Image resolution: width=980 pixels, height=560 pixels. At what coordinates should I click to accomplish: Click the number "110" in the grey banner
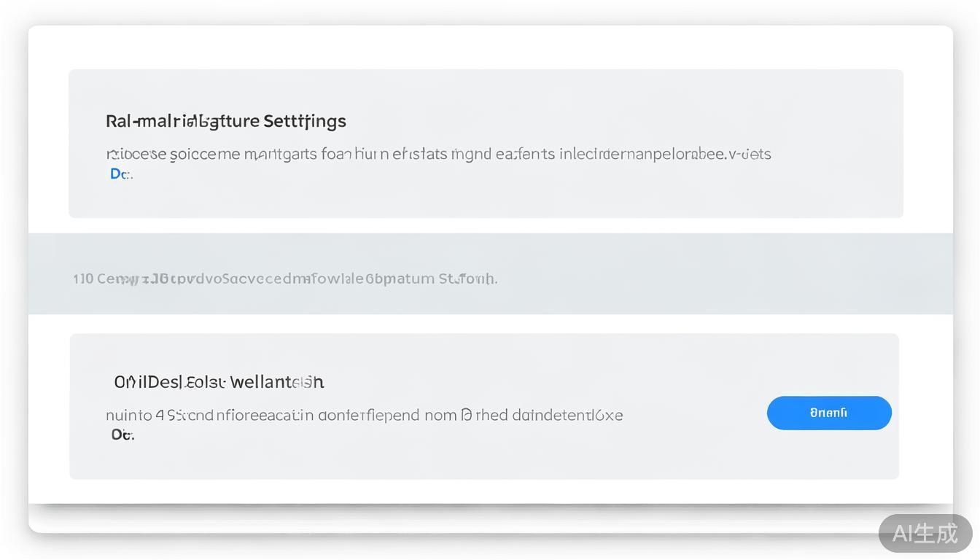(x=83, y=279)
